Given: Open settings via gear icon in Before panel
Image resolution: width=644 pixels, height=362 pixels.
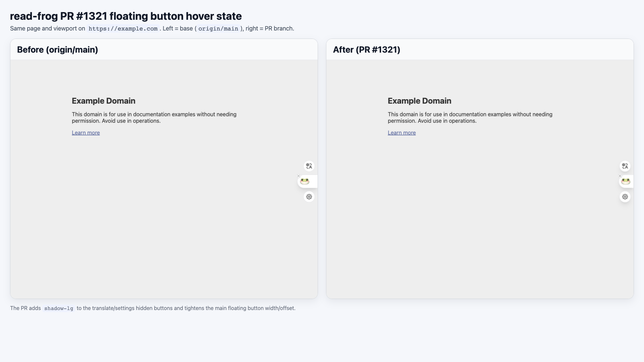Looking at the screenshot, I should coord(309,197).
